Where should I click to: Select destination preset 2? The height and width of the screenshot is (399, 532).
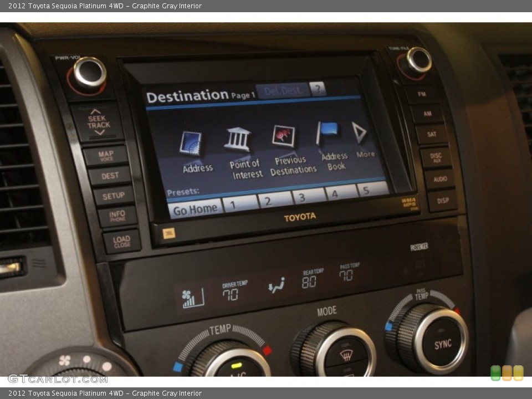[275, 201]
